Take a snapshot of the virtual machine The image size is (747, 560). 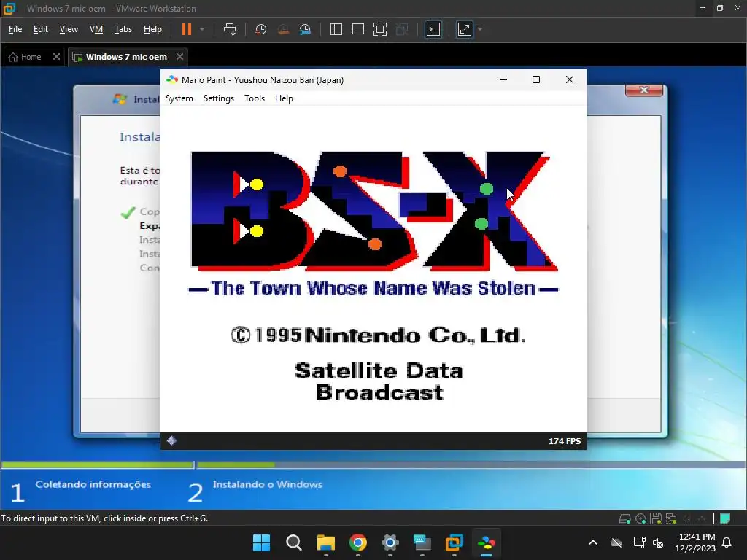(260, 29)
